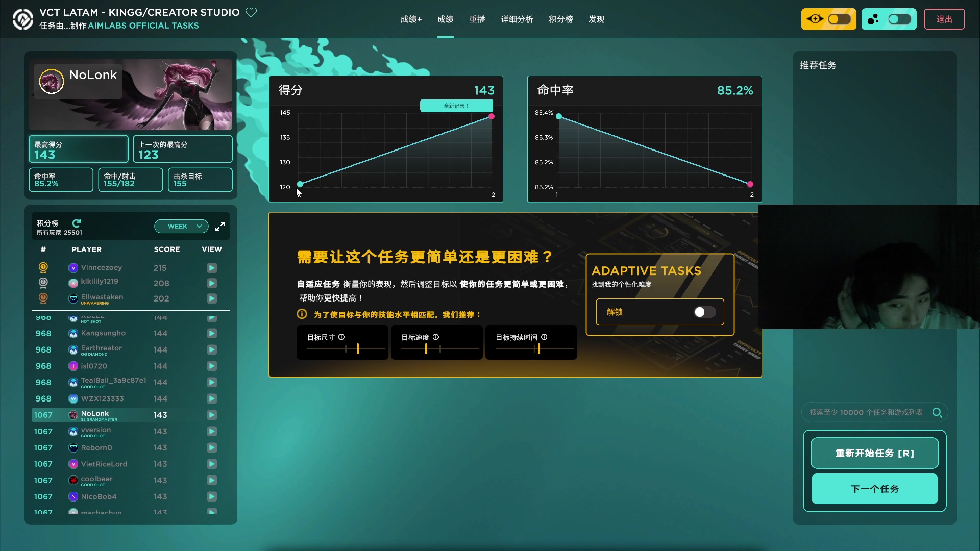View TealBall_3a9c87e1's replay play icon
980x551 pixels.
tap(212, 382)
